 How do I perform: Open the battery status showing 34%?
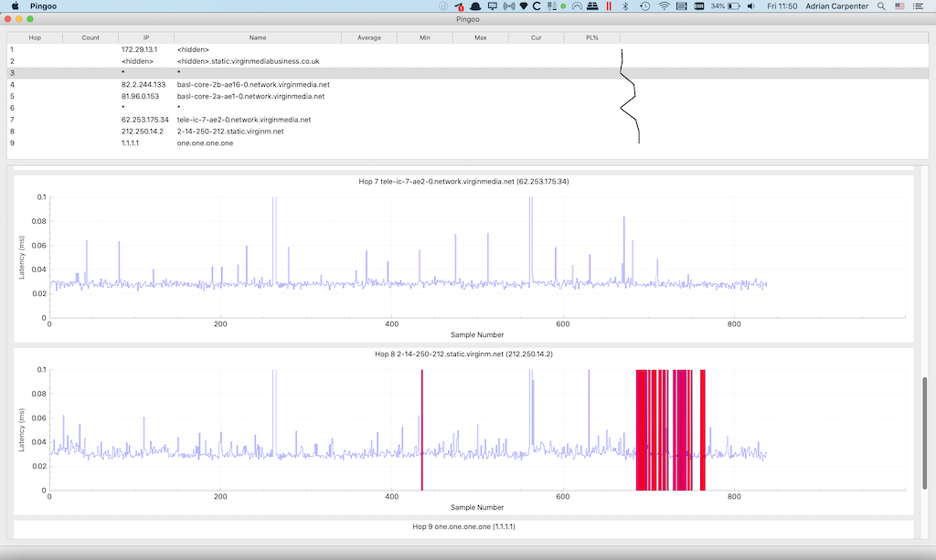(725, 6)
